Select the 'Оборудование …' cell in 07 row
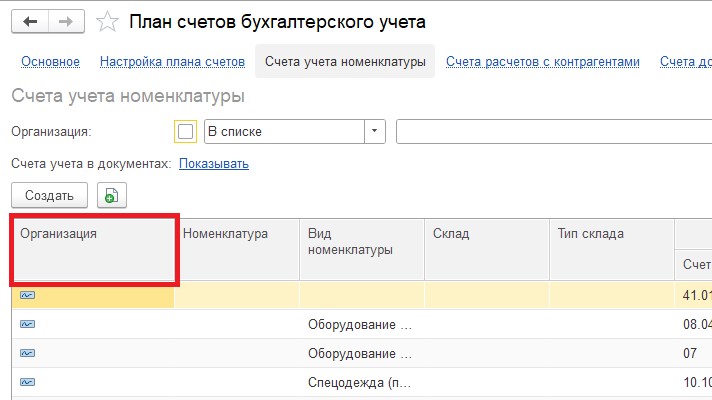The width and height of the screenshot is (712, 400). coord(362,354)
